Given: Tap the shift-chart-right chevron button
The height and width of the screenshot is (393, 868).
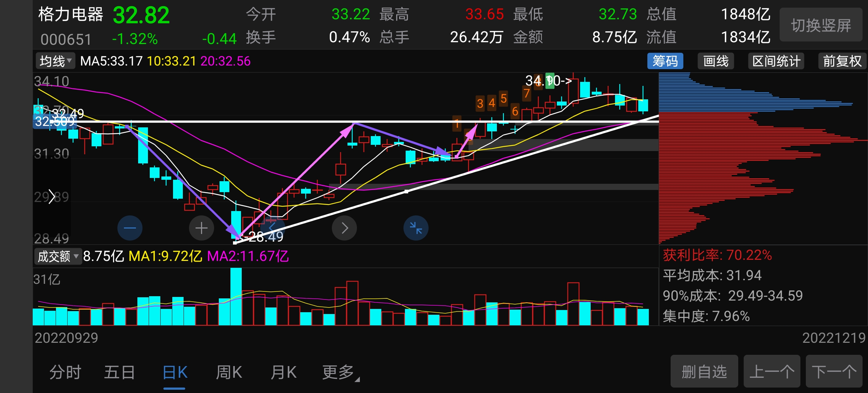Looking at the screenshot, I should click(345, 228).
